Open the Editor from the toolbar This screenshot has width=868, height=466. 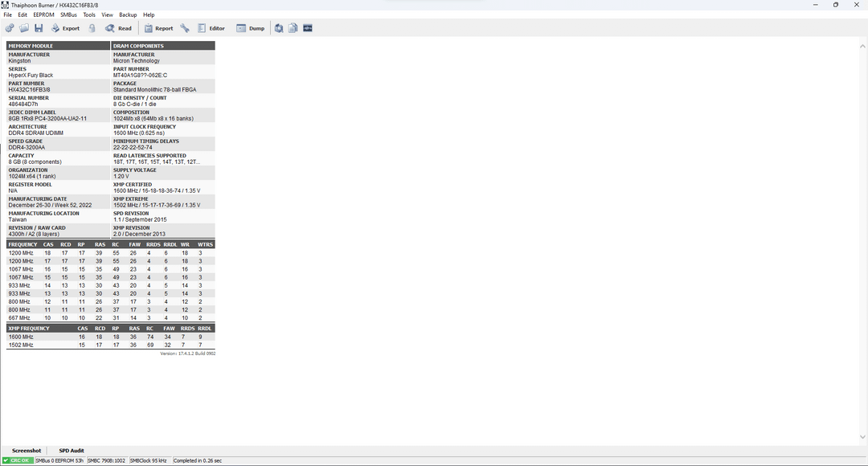211,28
